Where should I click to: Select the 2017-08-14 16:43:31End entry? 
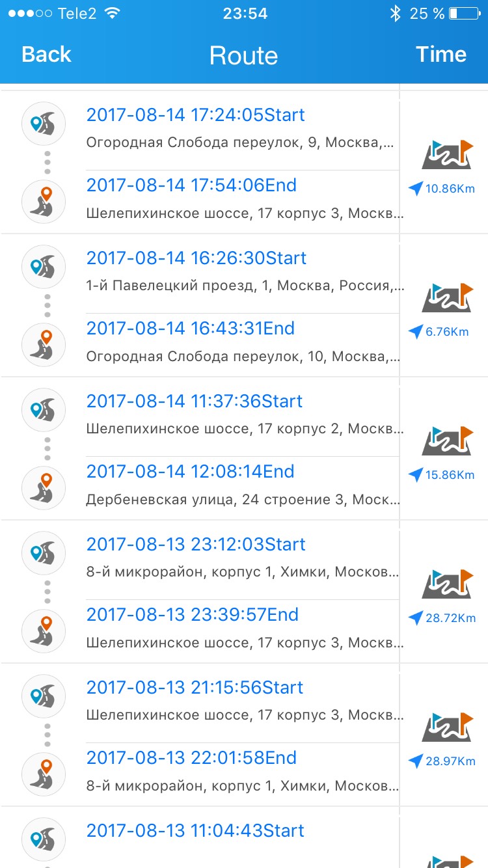191,329
